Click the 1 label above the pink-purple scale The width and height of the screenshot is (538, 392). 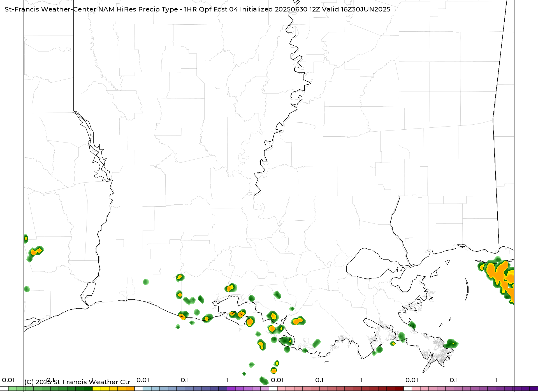tap(496, 380)
